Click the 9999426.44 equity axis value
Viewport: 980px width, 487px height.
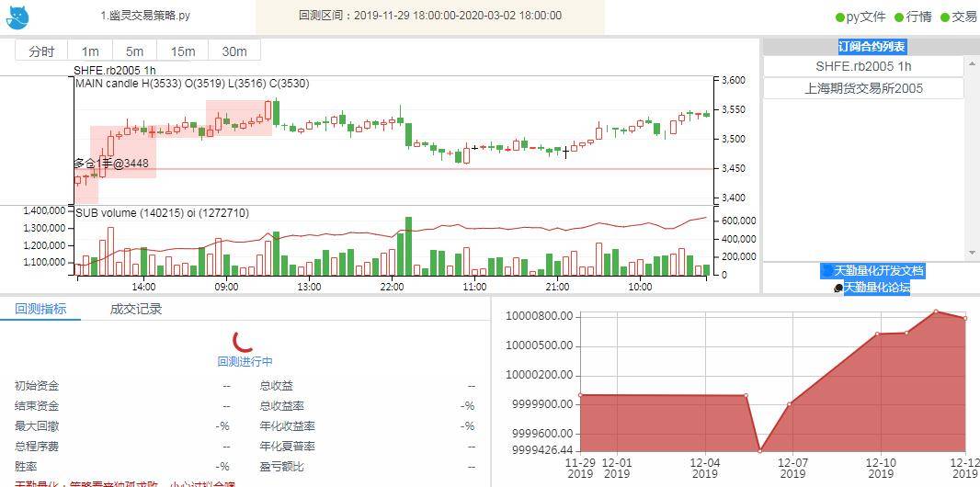(x=542, y=450)
